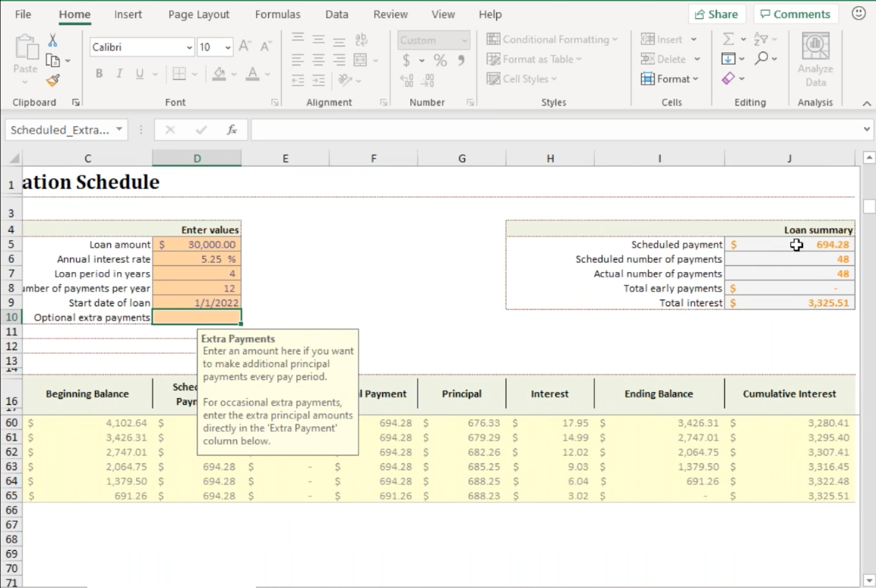Toggle bold formatting
Image resolution: width=876 pixels, height=588 pixels.
pos(99,73)
